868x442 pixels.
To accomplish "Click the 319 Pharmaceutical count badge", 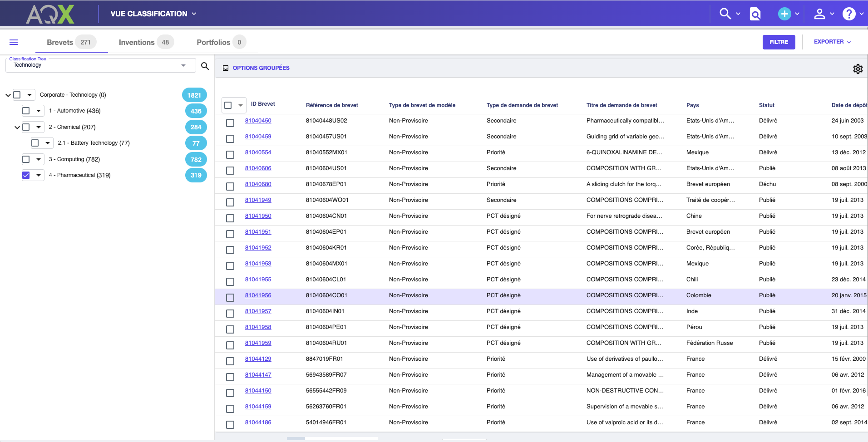I will click(196, 175).
